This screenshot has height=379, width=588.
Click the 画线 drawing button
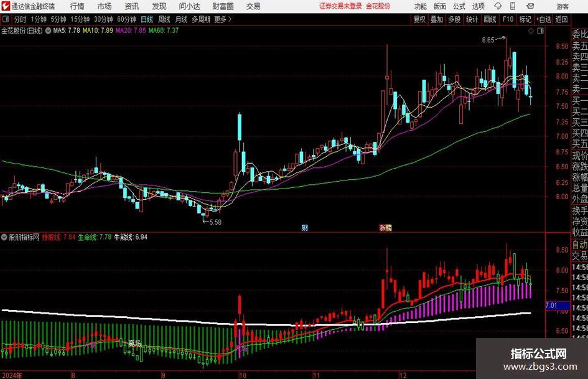pos(490,19)
